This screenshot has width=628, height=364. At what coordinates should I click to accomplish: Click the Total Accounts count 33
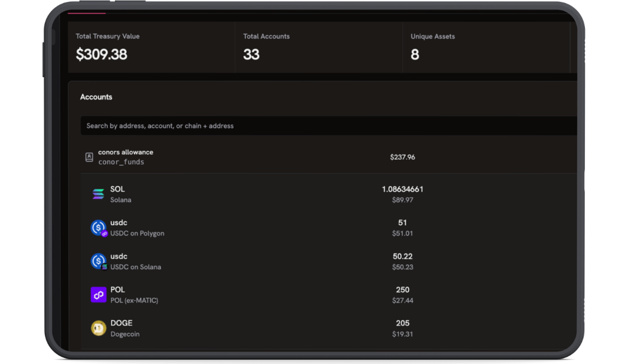pos(251,54)
